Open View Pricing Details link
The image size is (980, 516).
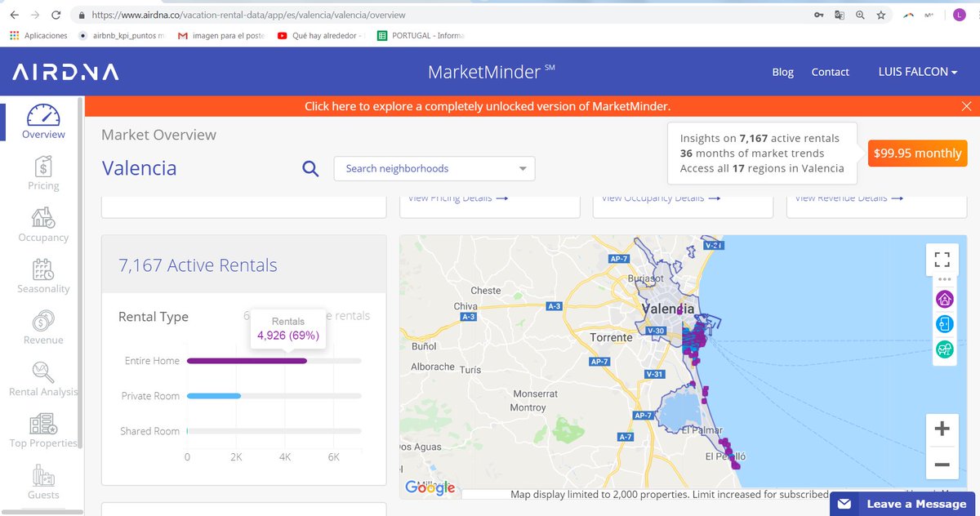tap(458, 198)
